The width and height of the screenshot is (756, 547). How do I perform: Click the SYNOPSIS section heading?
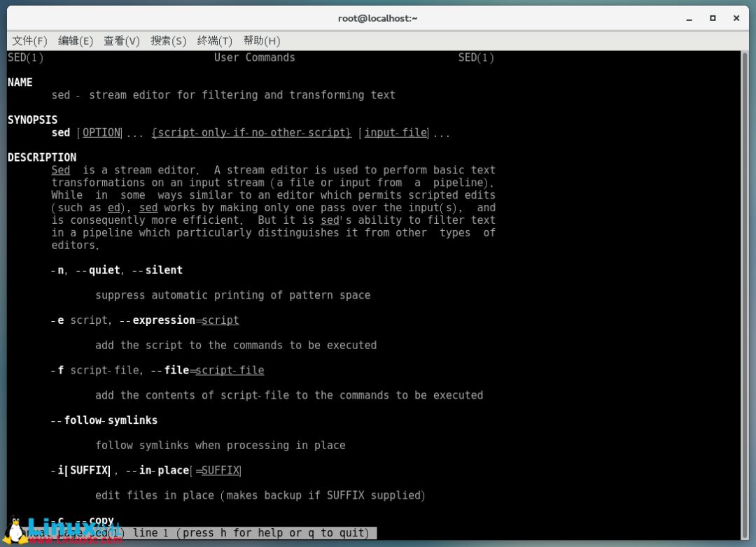pos(32,120)
